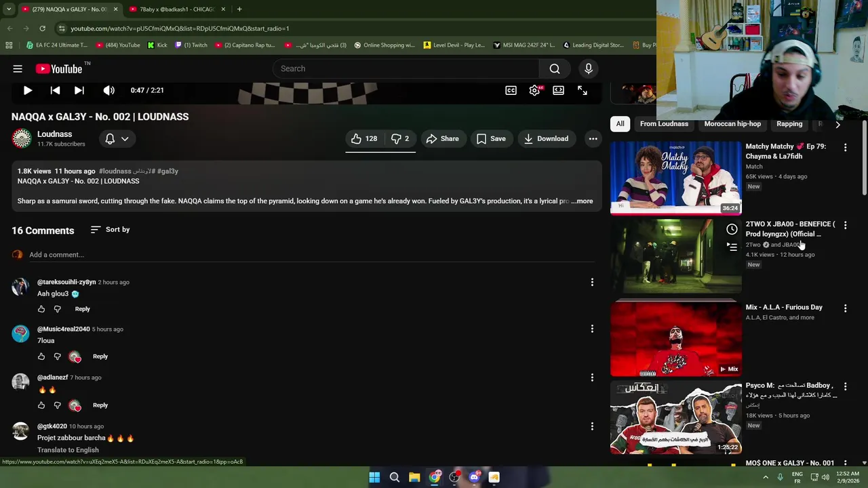
Task: Open the Windows Start menu
Action: pos(374,477)
